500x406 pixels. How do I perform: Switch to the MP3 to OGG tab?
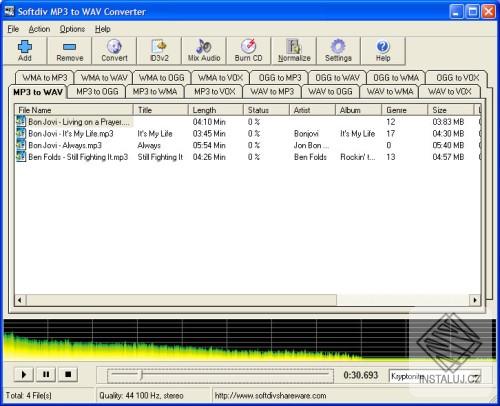pyautogui.click(x=97, y=91)
